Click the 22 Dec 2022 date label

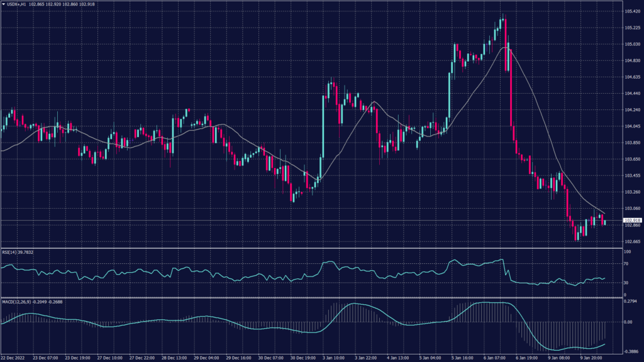[13, 357]
